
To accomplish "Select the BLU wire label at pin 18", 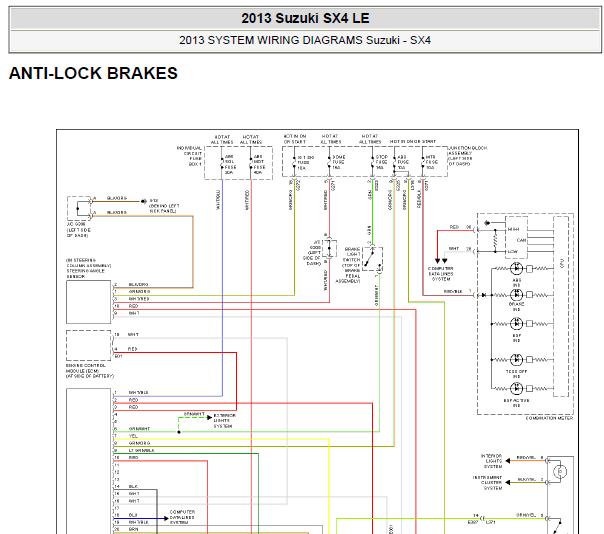I will click(133, 515).
